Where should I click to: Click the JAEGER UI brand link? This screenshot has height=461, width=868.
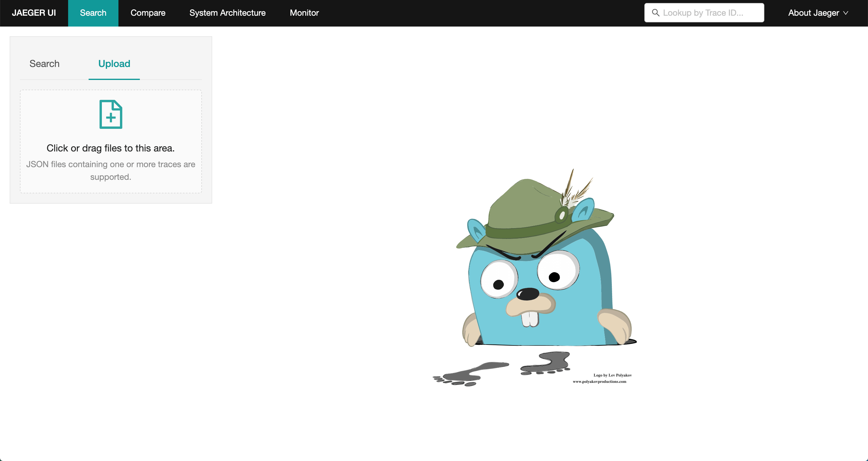(34, 13)
